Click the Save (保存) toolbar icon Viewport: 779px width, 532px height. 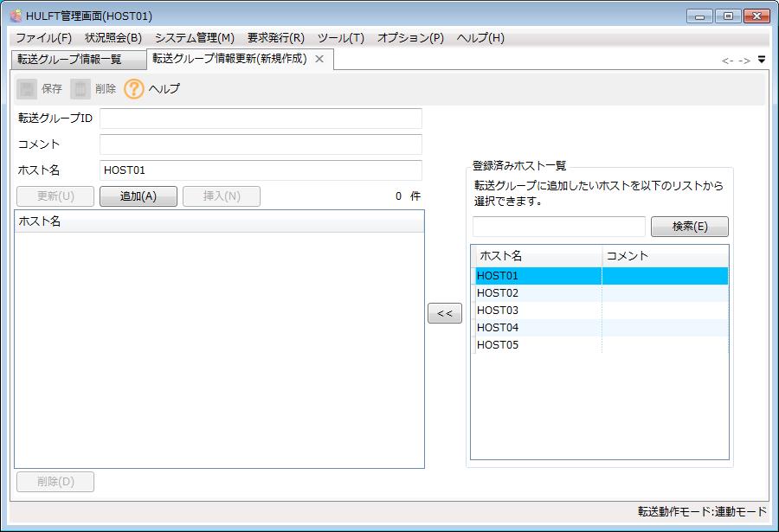(27, 89)
